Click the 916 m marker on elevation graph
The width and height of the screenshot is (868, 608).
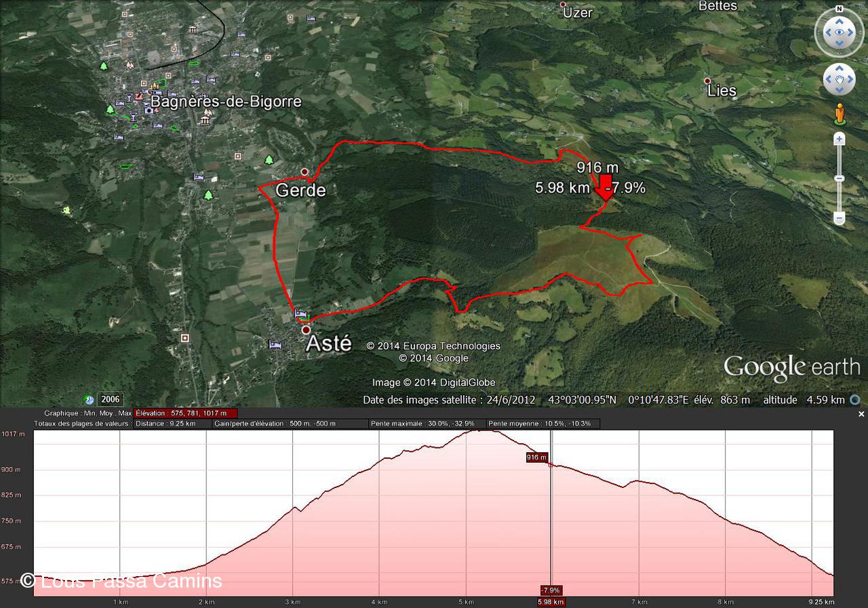tap(536, 458)
